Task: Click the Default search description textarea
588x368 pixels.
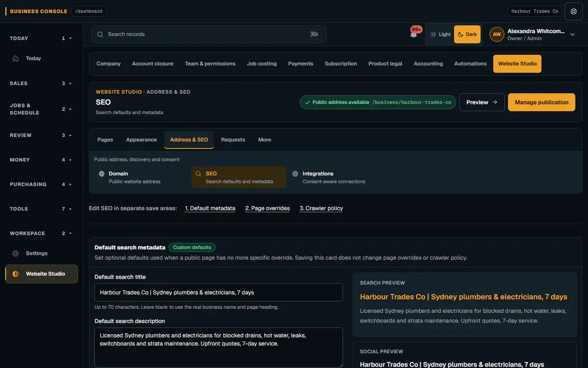Action: [x=219, y=347]
